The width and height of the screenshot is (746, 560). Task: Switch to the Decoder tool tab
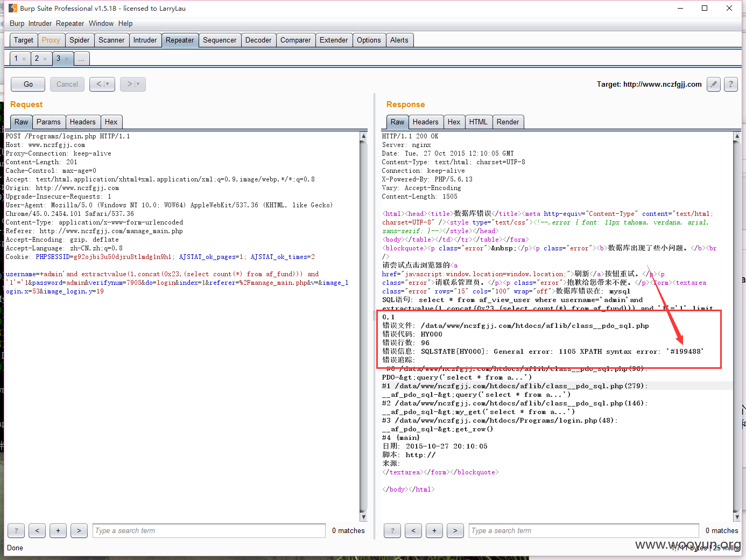(x=258, y=40)
